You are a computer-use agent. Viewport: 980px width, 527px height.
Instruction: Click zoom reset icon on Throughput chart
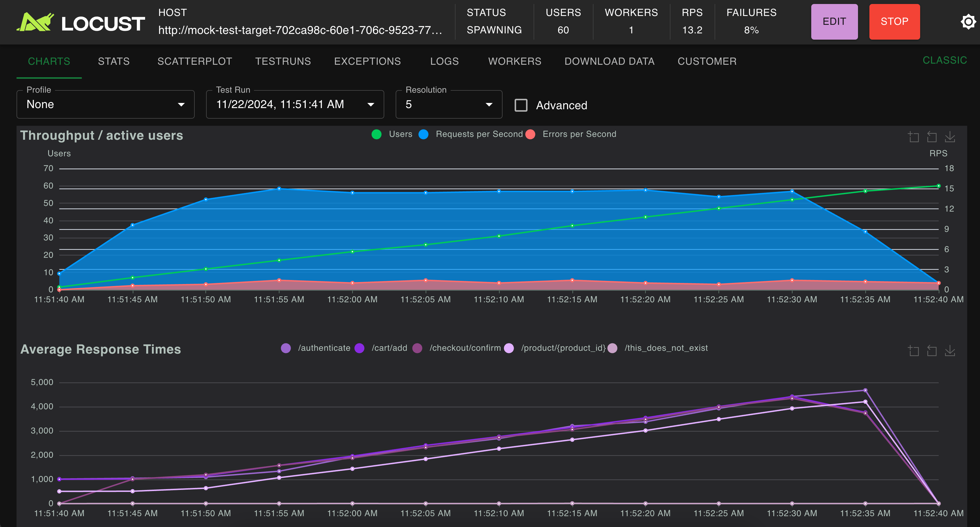(x=932, y=137)
